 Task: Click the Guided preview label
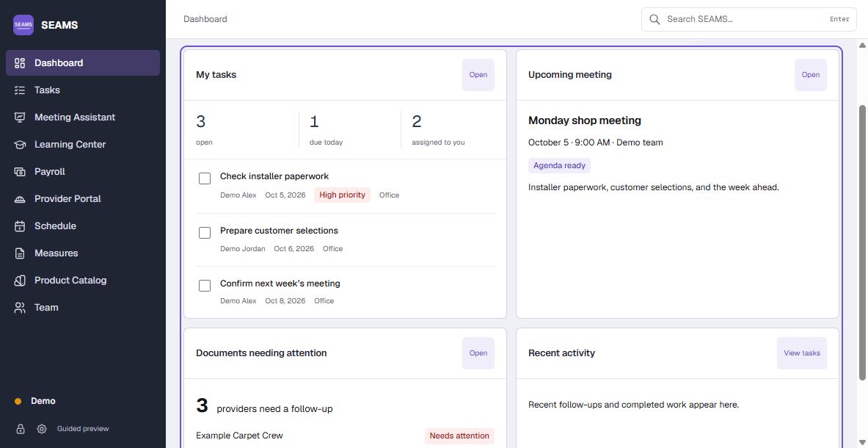83,429
